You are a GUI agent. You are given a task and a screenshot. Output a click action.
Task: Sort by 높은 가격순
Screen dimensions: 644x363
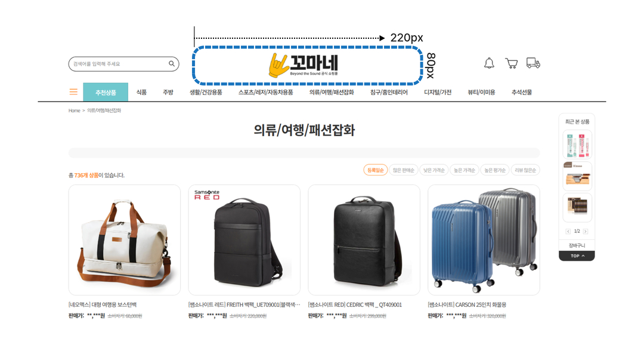click(465, 170)
